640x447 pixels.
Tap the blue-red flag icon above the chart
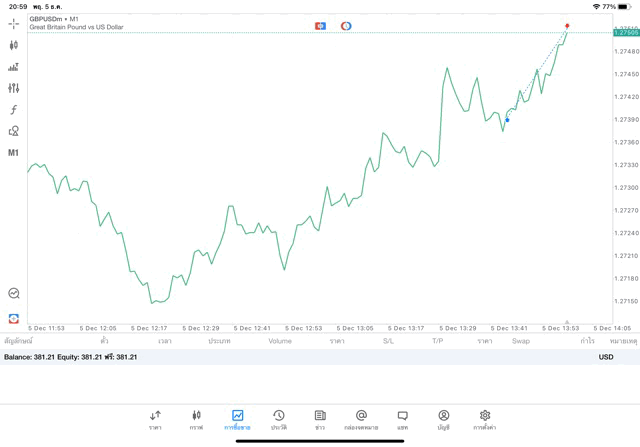click(320, 25)
